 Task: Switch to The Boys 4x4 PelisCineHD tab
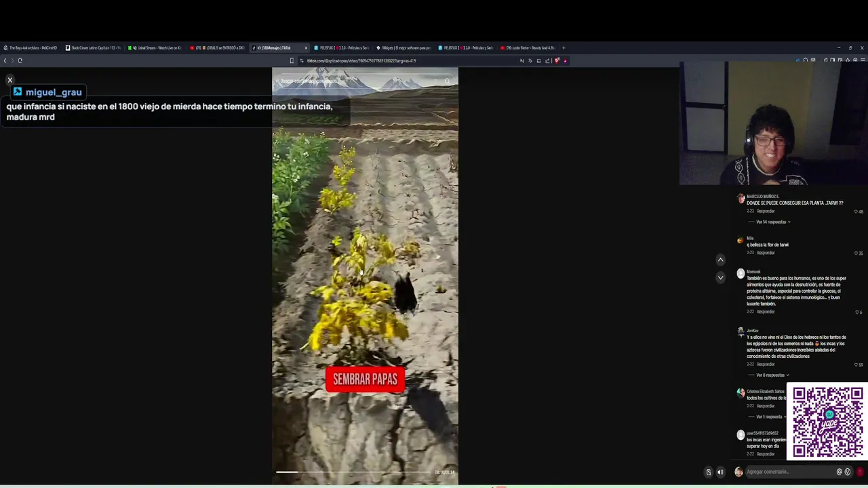pyautogui.click(x=31, y=47)
